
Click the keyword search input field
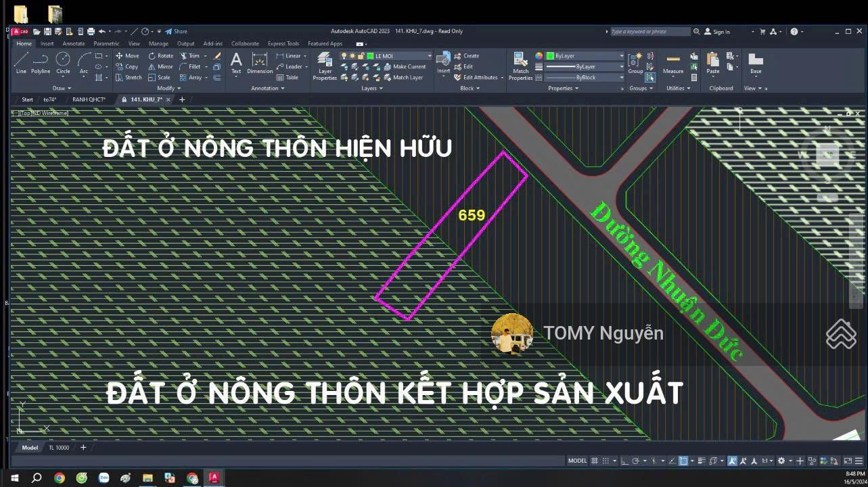(649, 32)
